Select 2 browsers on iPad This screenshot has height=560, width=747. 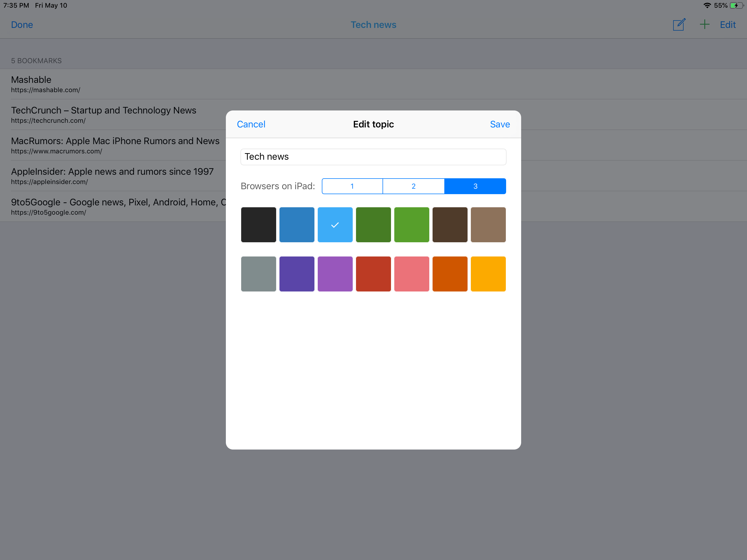tap(413, 186)
